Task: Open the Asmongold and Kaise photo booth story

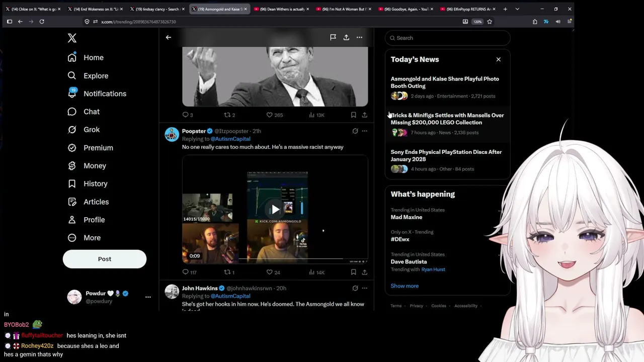Action: tap(447, 87)
